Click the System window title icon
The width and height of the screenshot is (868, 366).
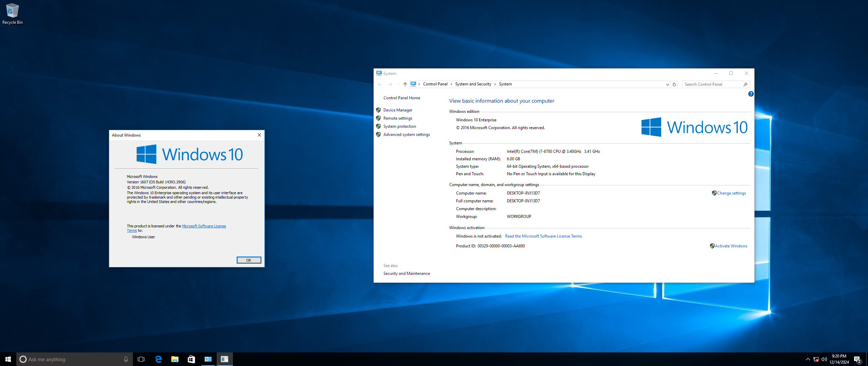pyautogui.click(x=379, y=73)
